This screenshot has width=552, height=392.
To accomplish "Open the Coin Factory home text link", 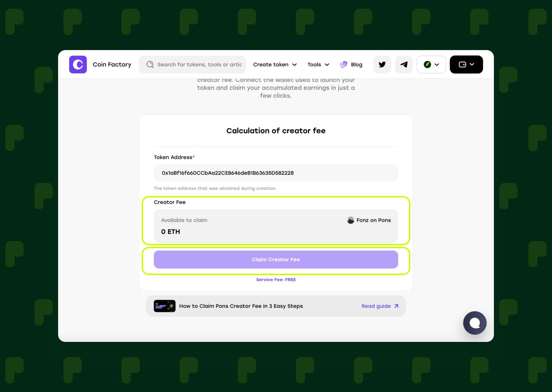I will click(x=112, y=65).
